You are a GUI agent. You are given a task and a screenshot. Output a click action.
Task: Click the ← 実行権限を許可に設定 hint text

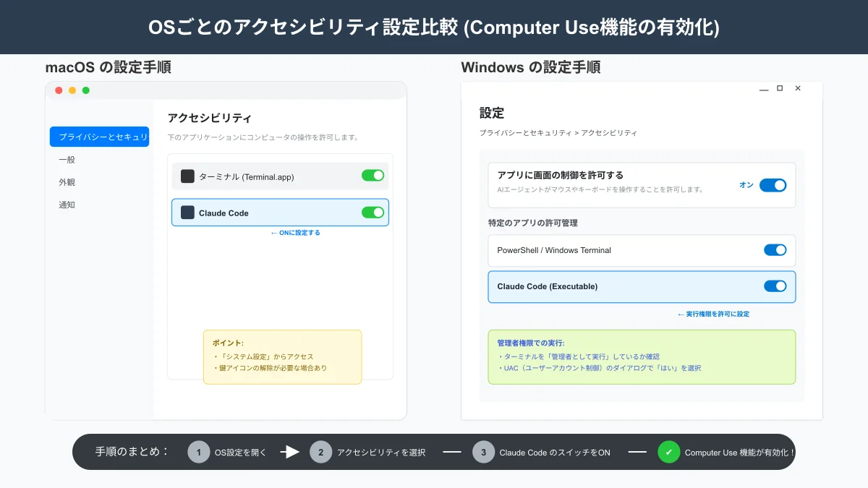713,314
